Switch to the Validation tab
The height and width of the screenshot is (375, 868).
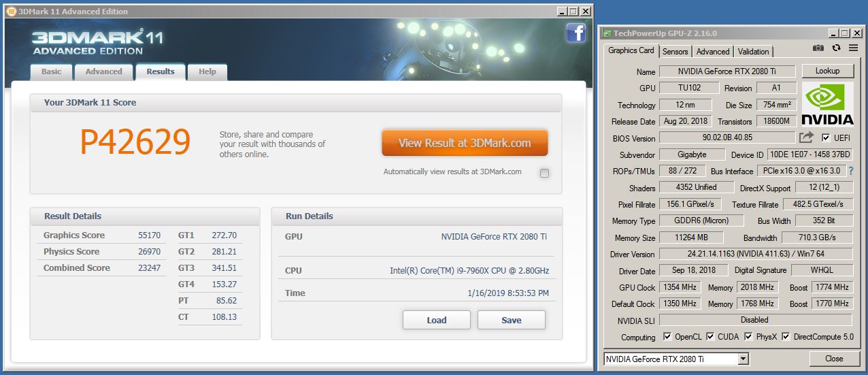(753, 52)
